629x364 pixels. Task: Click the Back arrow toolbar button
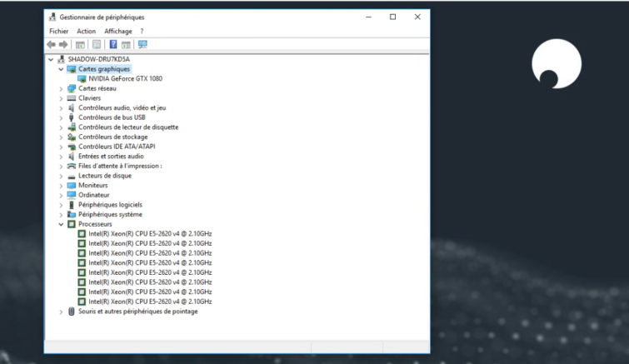click(x=51, y=44)
